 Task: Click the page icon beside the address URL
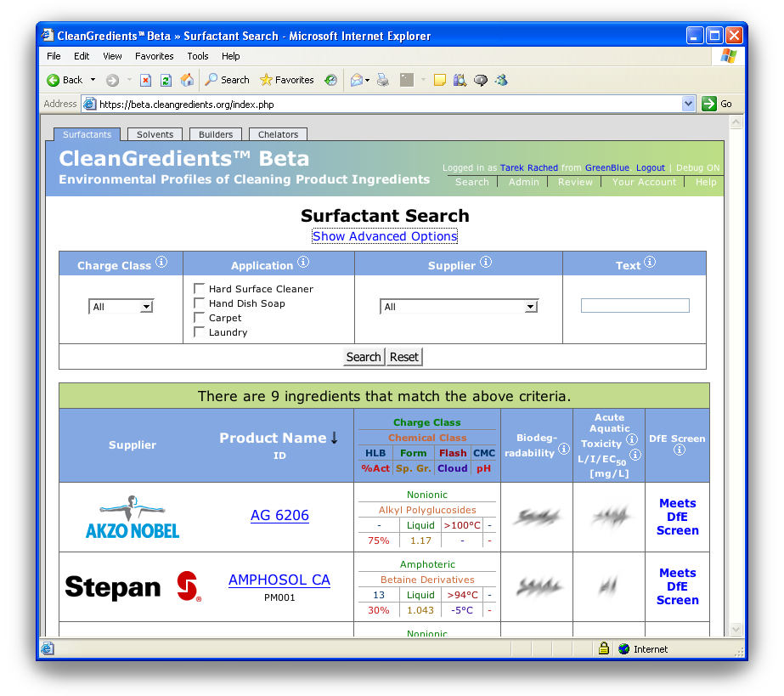tap(89, 104)
